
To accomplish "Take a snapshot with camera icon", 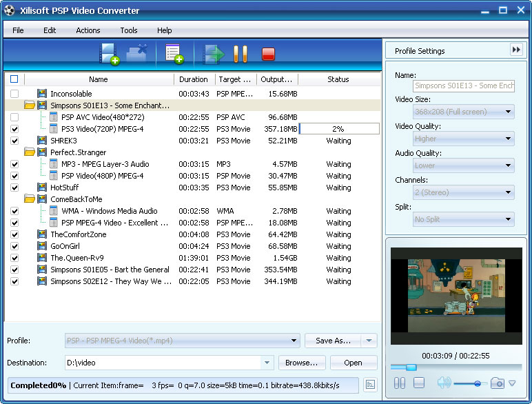I will (x=498, y=383).
